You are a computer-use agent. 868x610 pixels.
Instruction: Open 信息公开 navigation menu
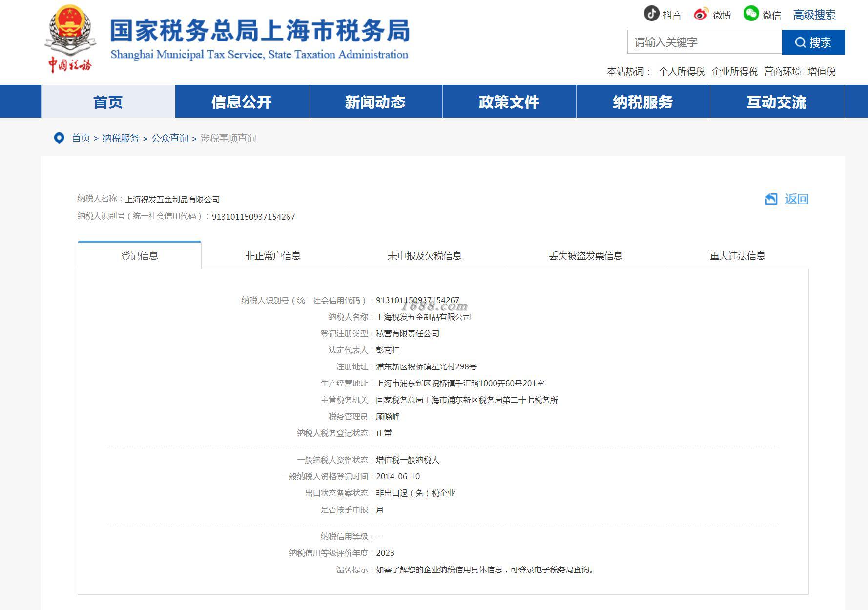pyautogui.click(x=242, y=102)
